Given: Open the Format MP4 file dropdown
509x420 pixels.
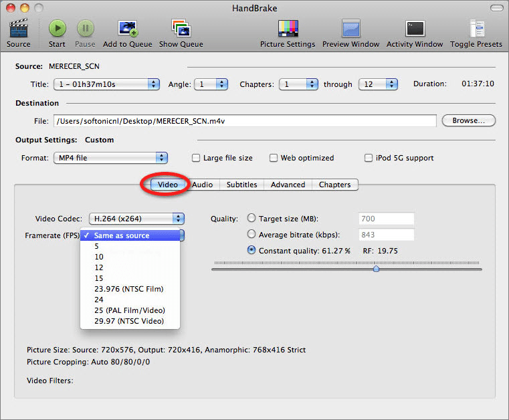Looking at the screenshot, I should click(110, 158).
